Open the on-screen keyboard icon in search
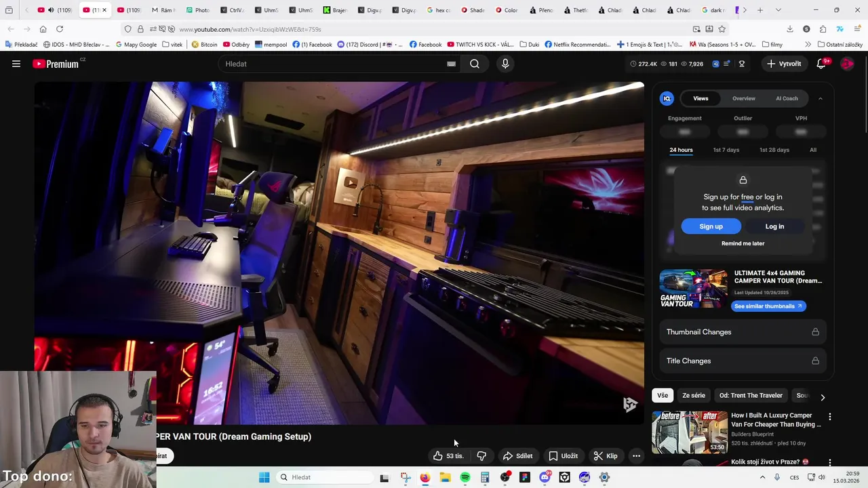The height and width of the screenshot is (488, 868). click(x=451, y=64)
